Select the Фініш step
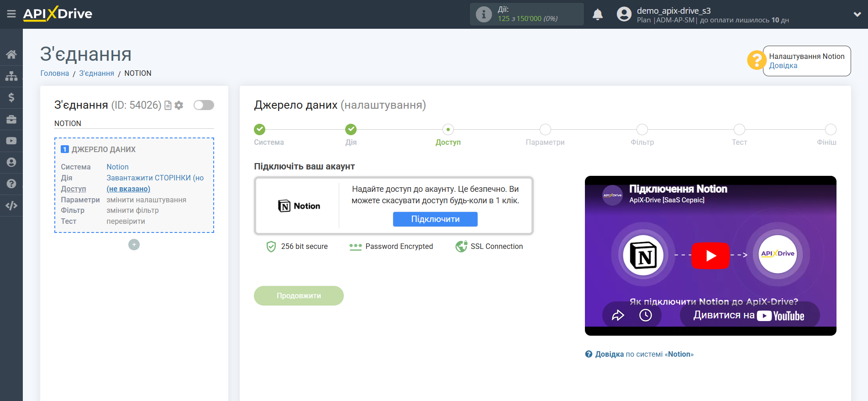The image size is (868, 401). (x=831, y=130)
